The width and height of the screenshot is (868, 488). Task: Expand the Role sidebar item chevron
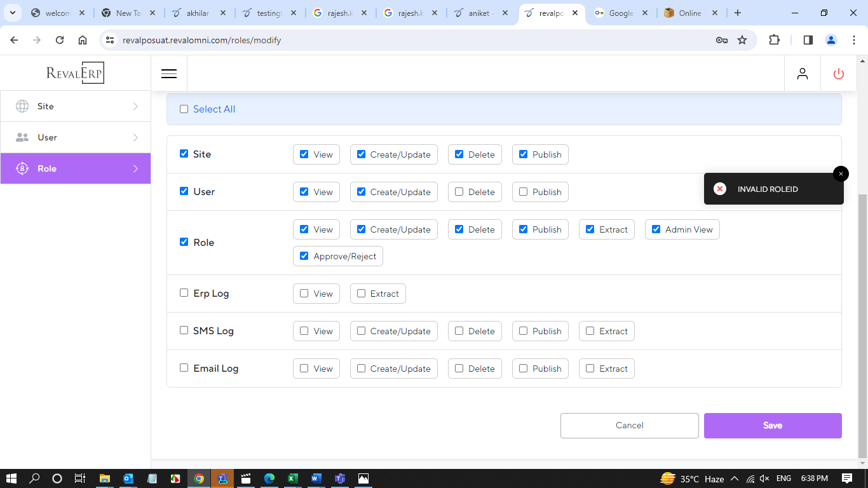coord(135,168)
